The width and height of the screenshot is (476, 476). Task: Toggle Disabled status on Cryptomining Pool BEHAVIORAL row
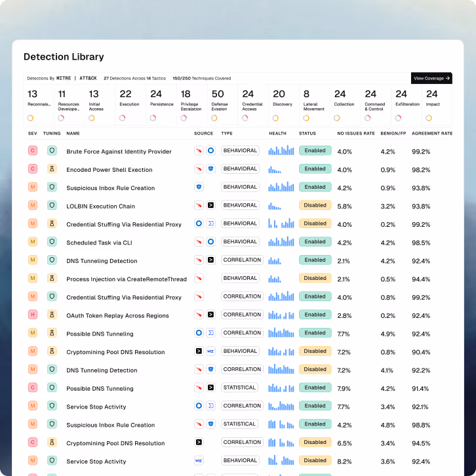[315, 351]
